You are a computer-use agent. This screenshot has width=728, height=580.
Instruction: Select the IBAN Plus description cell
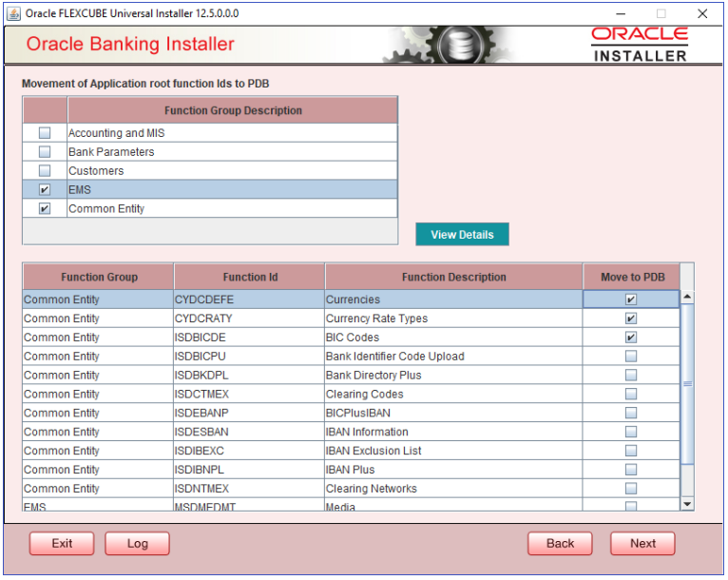(x=453, y=470)
